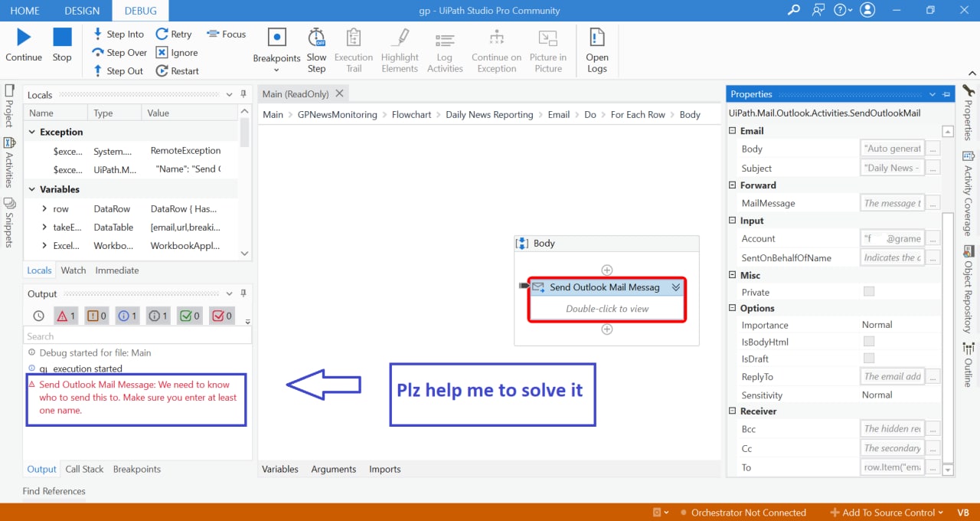Open the Activities side panel
980x521 pixels.
[9, 163]
